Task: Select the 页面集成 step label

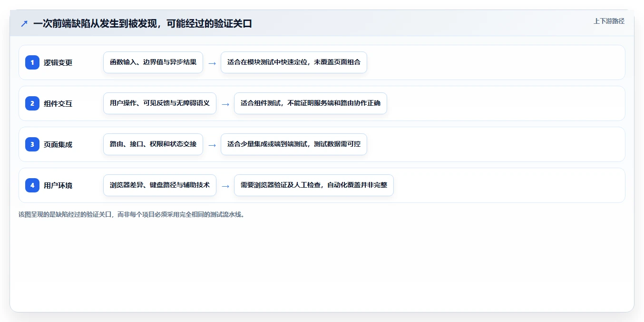Action: [58, 144]
